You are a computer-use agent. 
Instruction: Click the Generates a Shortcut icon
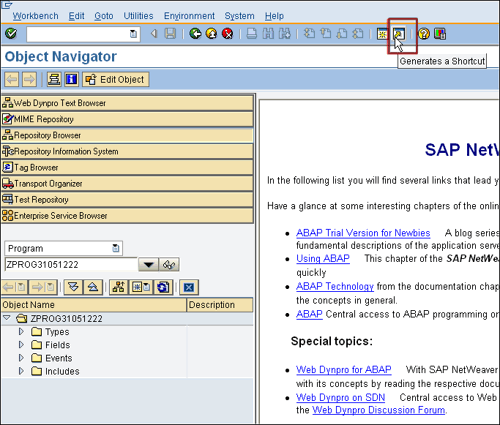point(399,34)
